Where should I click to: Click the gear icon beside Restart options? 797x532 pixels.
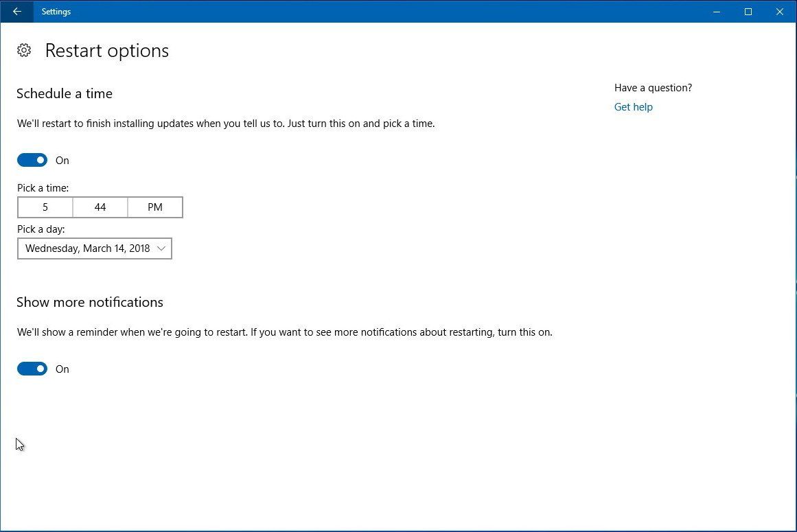(24, 49)
